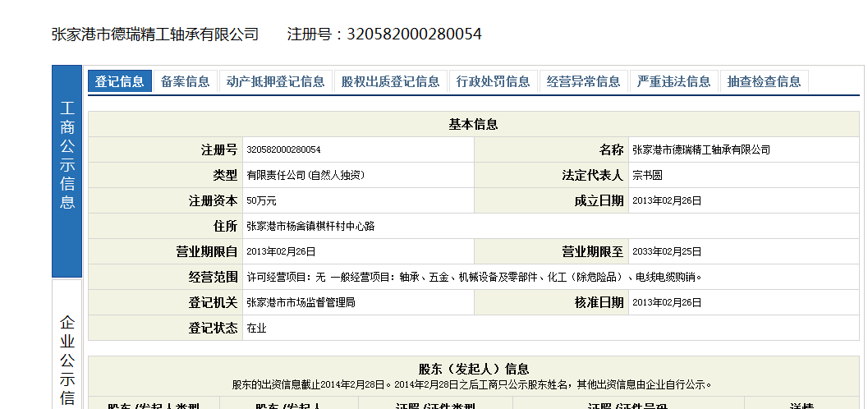Show the 抽查检查信息 tab

point(764,81)
